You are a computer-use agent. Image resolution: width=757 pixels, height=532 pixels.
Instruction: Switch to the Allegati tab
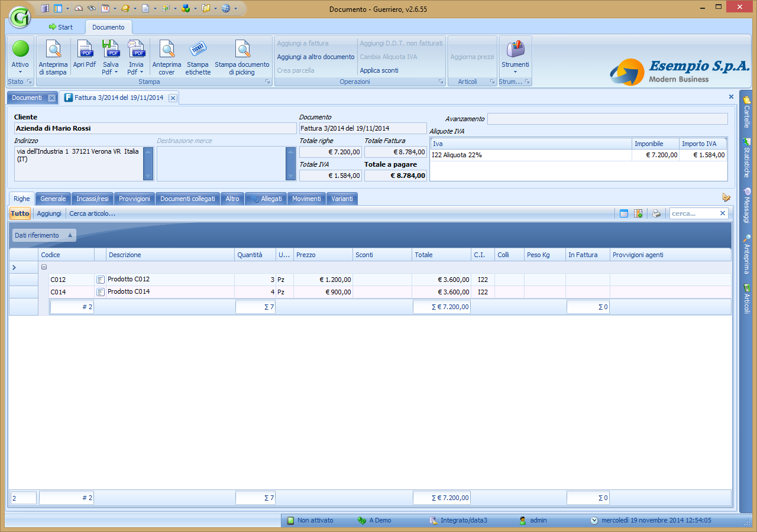[266, 199]
